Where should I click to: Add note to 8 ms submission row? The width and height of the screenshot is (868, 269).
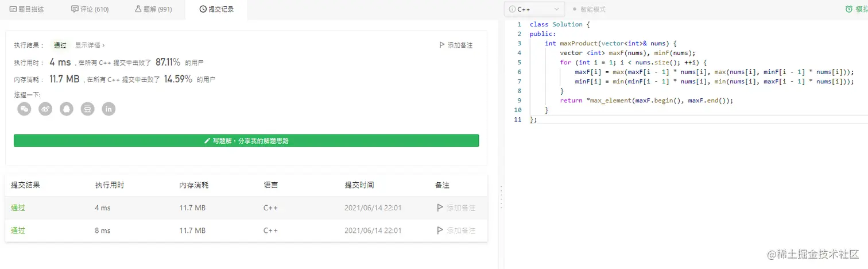[456, 230]
